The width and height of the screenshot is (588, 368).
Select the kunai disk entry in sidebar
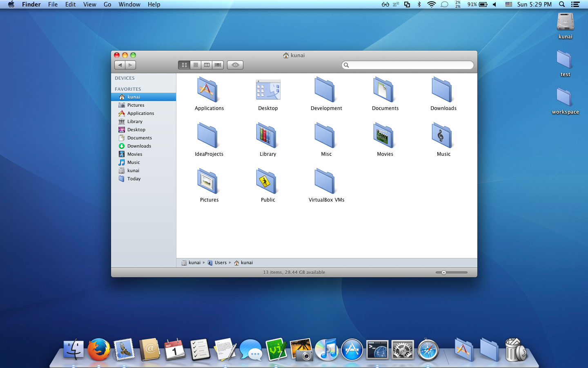[x=144, y=171]
